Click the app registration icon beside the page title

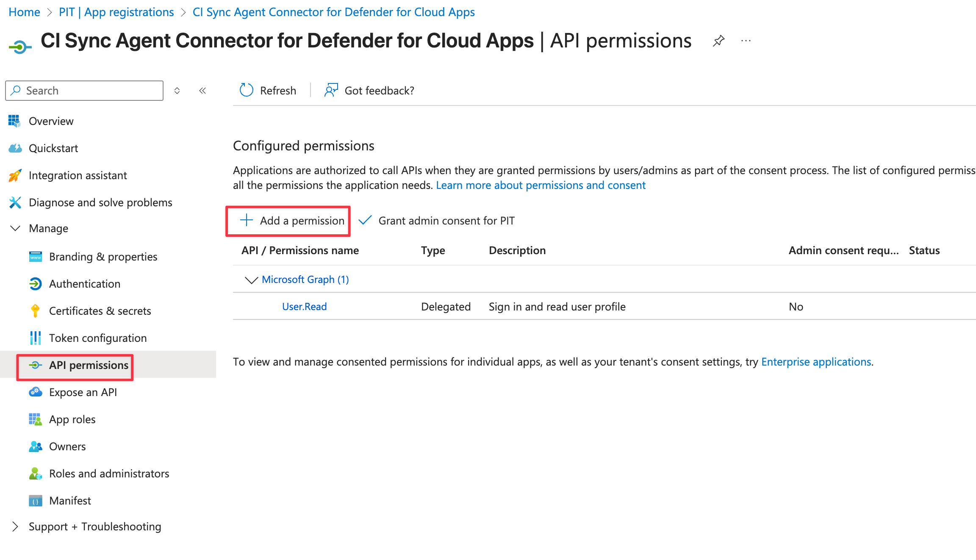[20, 46]
